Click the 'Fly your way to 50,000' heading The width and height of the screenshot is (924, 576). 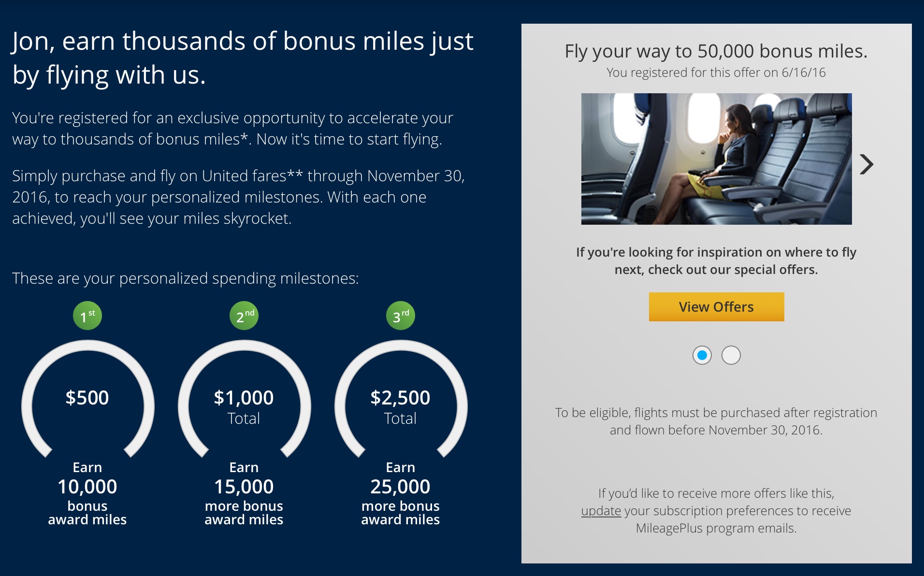tap(716, 51)
